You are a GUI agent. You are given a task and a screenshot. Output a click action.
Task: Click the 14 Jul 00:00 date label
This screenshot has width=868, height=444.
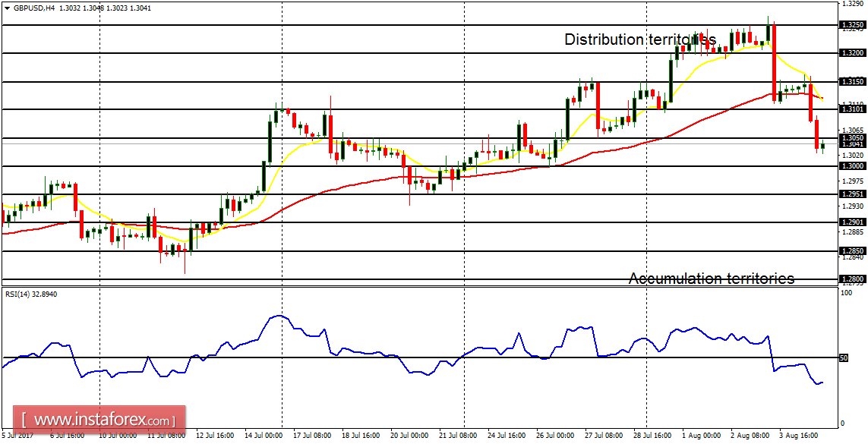click(x=265, y=436)
